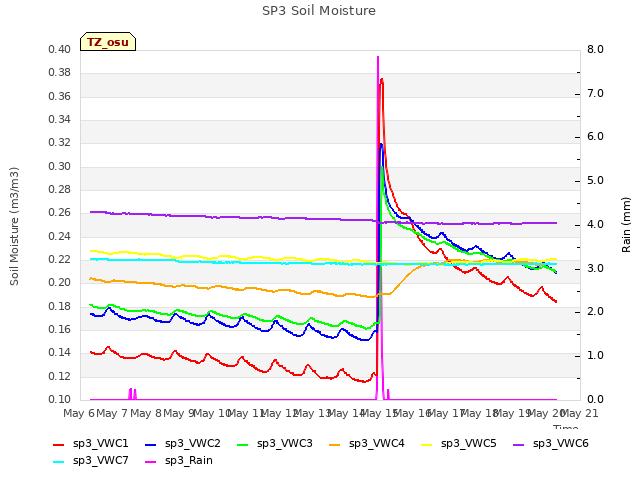Screen dimensions: 640x480
Task: Click the 0.10 left axis tick label
Action: 60,400
